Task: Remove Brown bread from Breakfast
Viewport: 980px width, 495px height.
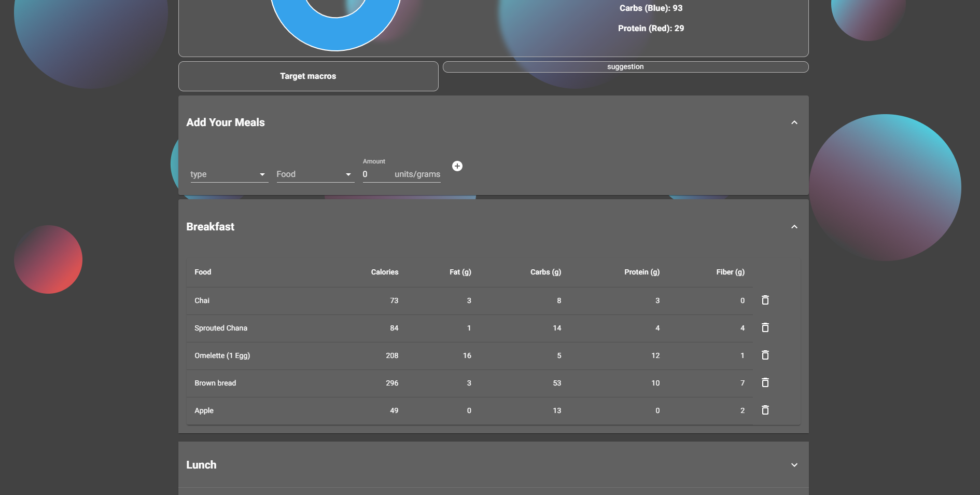Action: coord(765,383)
